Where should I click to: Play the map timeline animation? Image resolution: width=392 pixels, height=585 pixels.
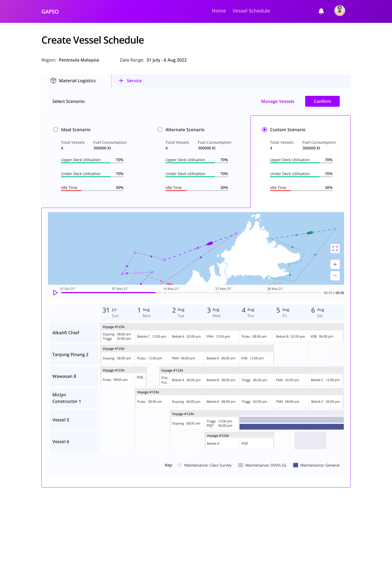coord(55,293)
